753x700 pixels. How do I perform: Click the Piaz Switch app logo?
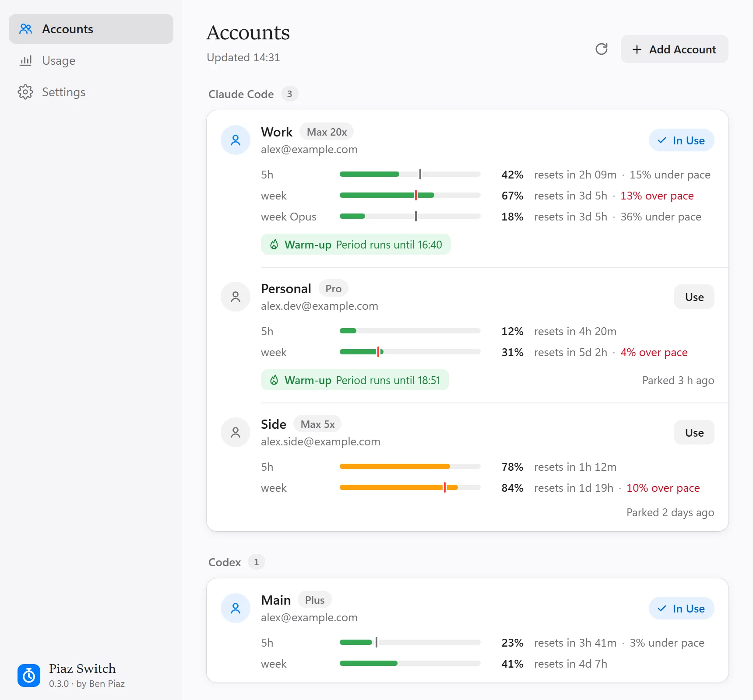29,675
